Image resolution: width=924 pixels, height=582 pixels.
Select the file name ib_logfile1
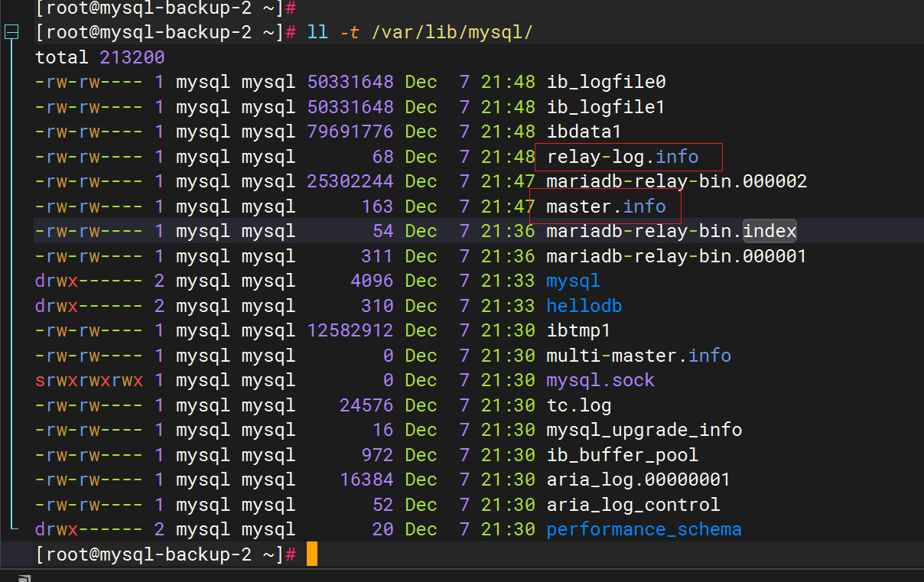pyautogui.click(x=607, y=107)
